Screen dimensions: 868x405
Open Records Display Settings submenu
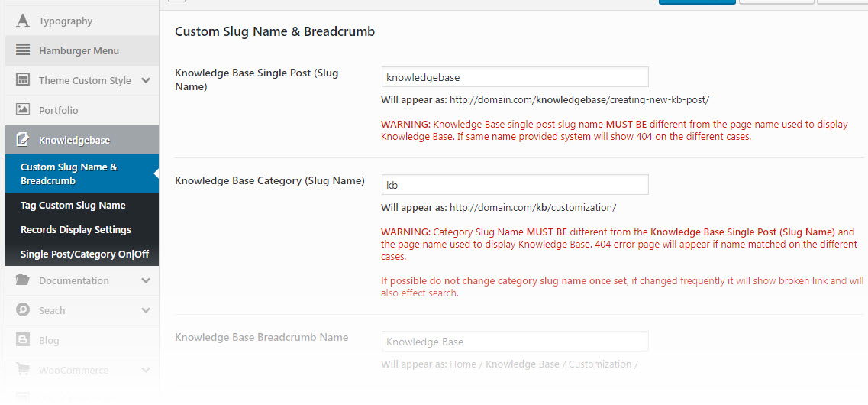pyautogui.click(x=76, y=229)
